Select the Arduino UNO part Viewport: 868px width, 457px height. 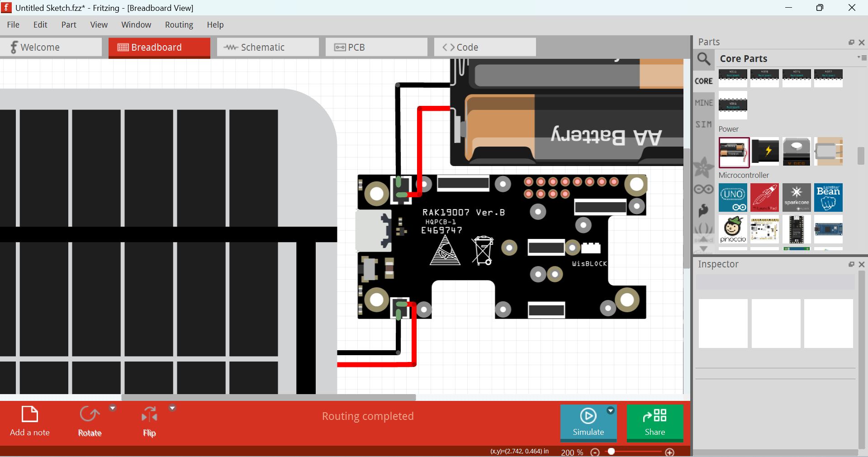point(733,198)
